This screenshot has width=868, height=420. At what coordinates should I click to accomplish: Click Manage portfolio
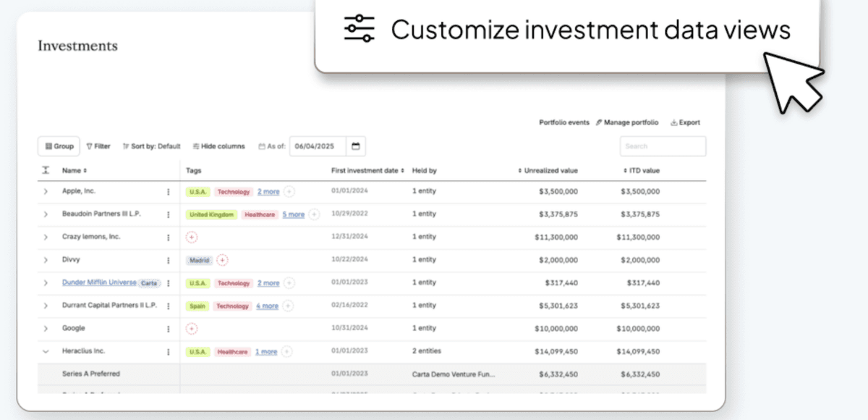coord(627,122)
